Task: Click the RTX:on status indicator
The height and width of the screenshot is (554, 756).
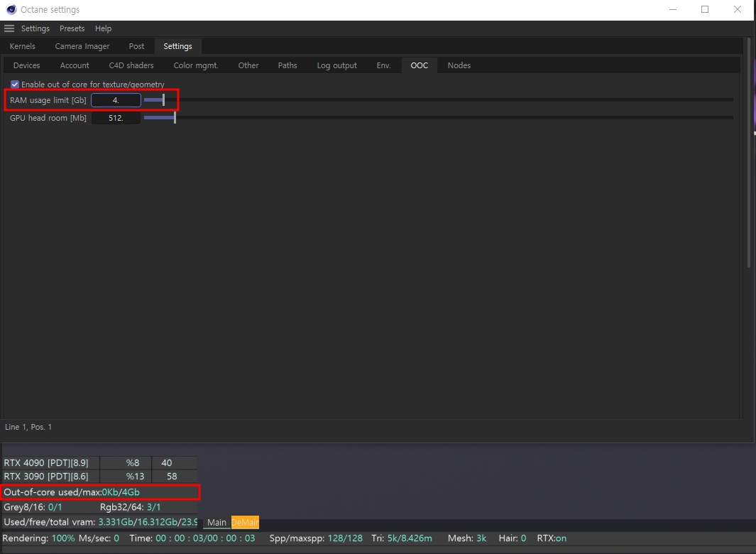Action: click(x=552, y=538)
